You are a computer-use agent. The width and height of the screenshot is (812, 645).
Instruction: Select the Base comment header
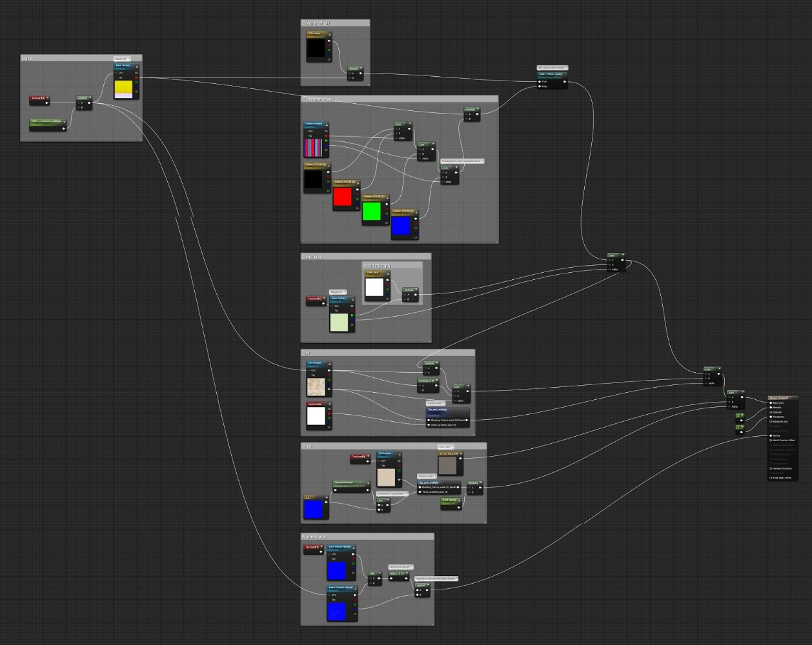[x=81, y=58]
